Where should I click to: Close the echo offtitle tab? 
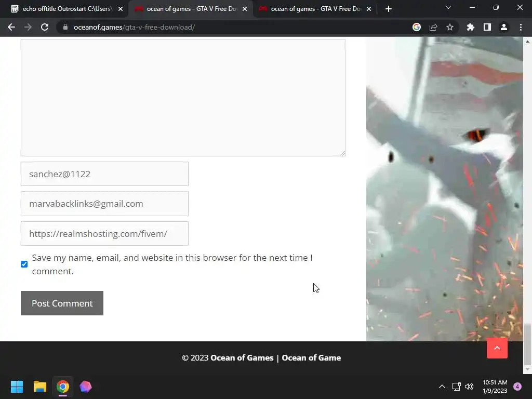click(121, 9)
